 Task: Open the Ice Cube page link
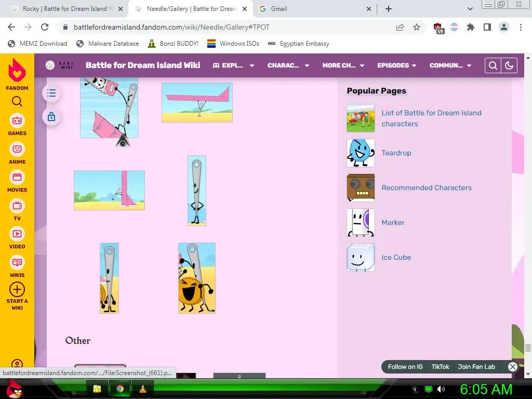pos(396,257)
